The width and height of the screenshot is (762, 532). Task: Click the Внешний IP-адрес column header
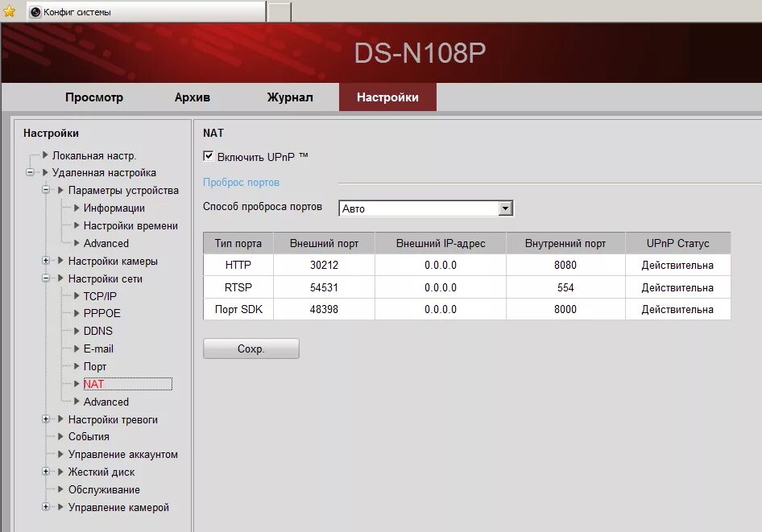pyautogui.click(x=441, y=243)
